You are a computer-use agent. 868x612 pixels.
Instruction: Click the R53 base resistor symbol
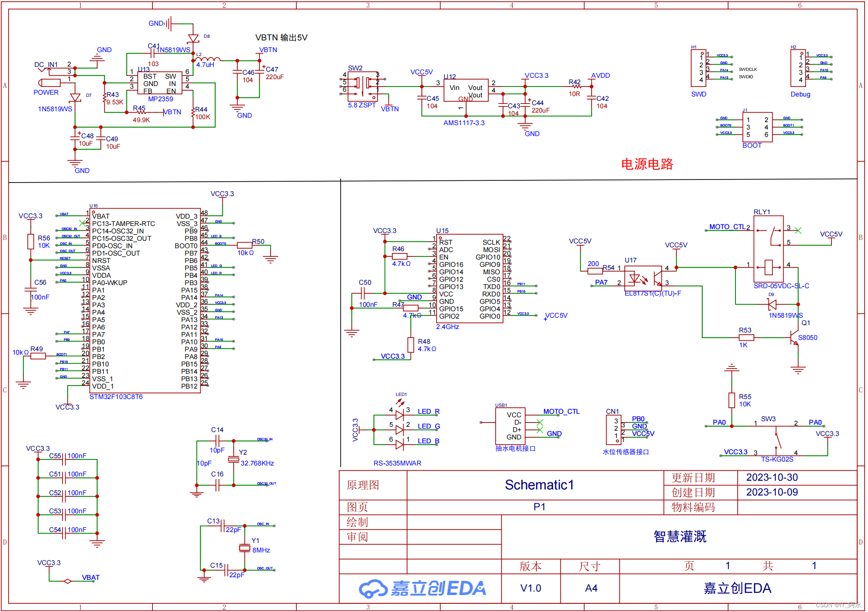point(746,337)
